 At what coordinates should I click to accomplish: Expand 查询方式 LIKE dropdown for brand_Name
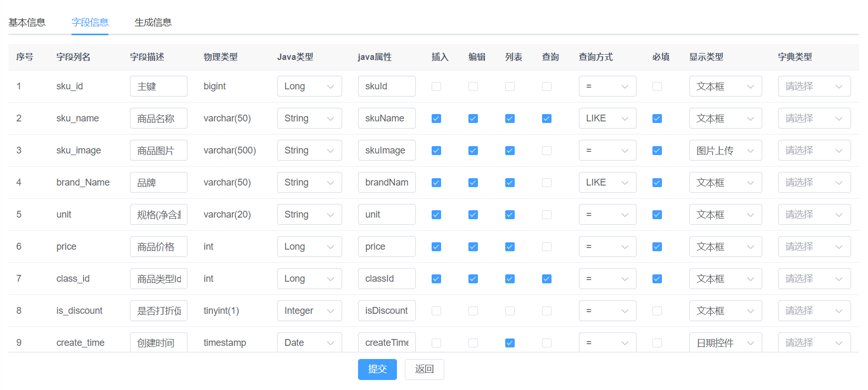[x=607, y=183]
